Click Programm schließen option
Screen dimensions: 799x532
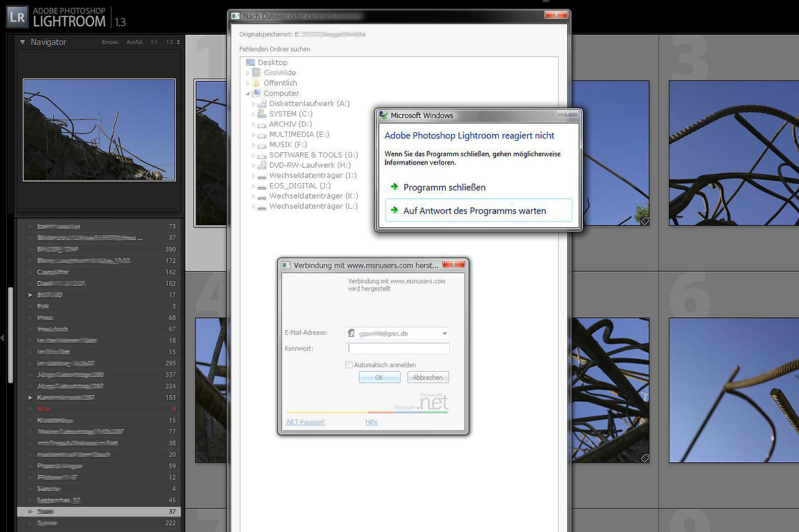pyautogui.click(x=444, y=187)
